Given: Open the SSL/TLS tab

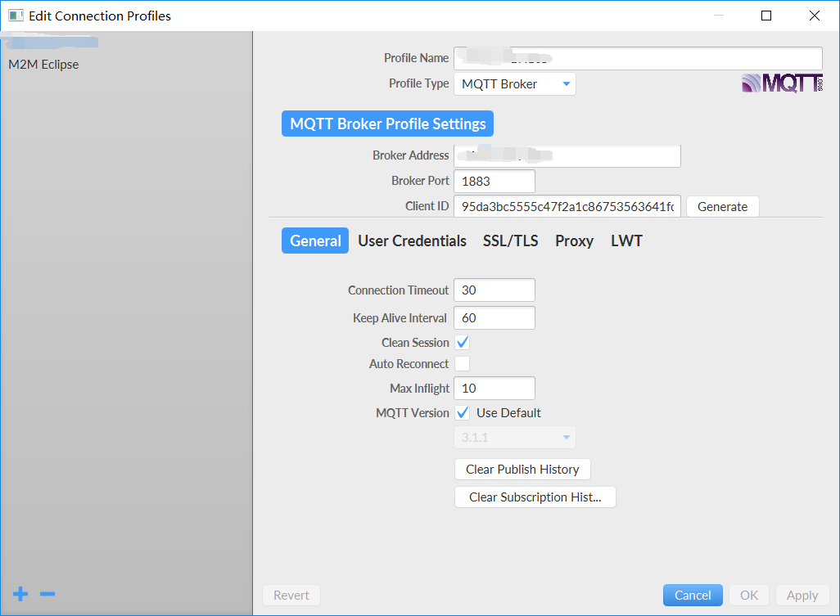Looking at the screenshot, I should (510, 241).
